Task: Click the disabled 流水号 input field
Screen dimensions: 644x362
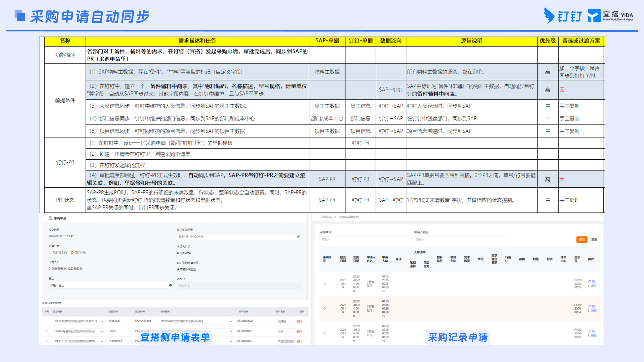Action: point(239,286)
